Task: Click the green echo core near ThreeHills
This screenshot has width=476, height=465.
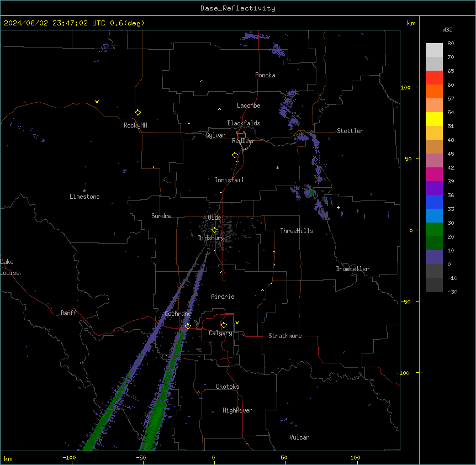Action: click(311, 192)
